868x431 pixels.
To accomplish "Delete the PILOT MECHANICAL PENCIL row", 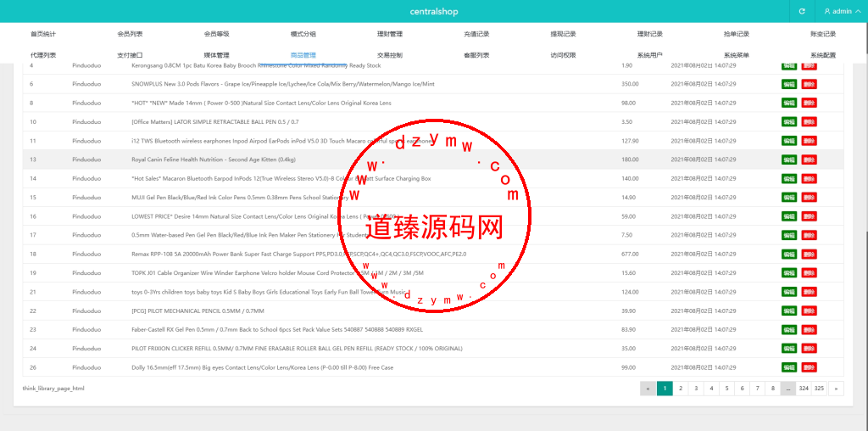I will [809, 311].
